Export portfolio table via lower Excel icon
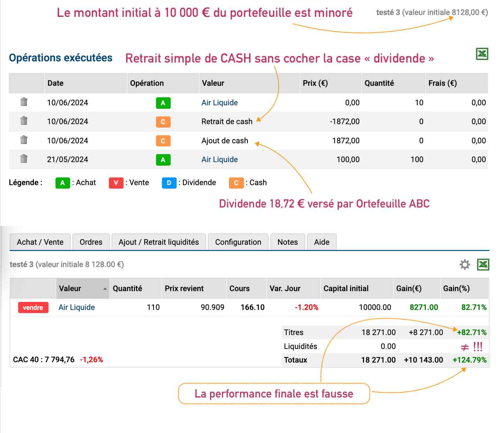The image size is (504, 433). [x=483, y=265]
